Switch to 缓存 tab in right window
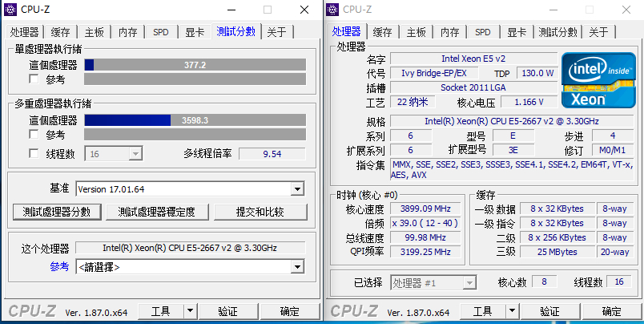The height and width of the screenshot is (324, 644). click(x=382, y=32)
